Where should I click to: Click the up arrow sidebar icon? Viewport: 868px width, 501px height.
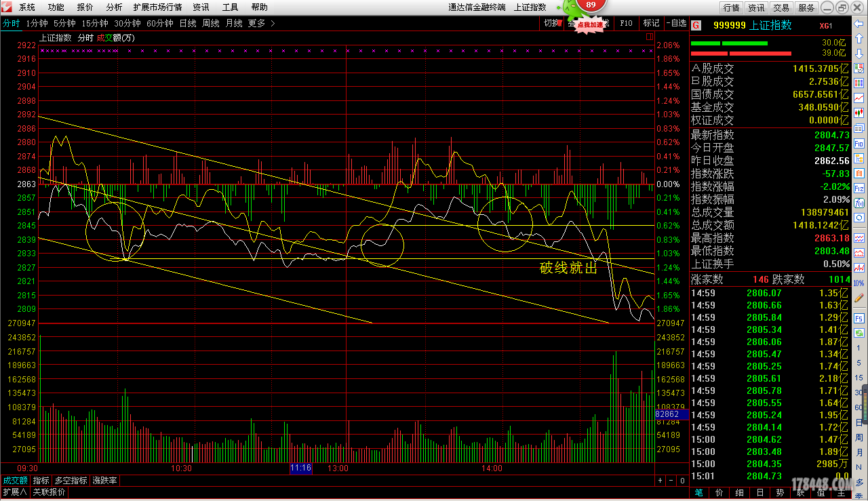click(x=859, y=38)
